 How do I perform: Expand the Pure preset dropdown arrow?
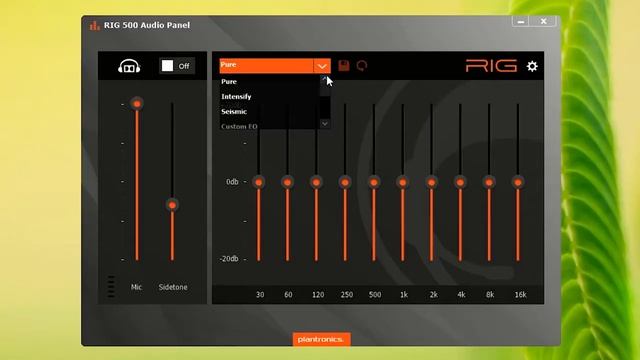(322, 66)
